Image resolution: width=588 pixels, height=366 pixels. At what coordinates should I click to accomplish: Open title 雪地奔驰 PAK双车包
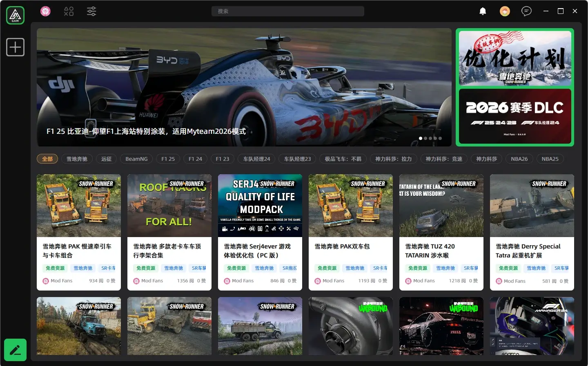pos(342,246)
